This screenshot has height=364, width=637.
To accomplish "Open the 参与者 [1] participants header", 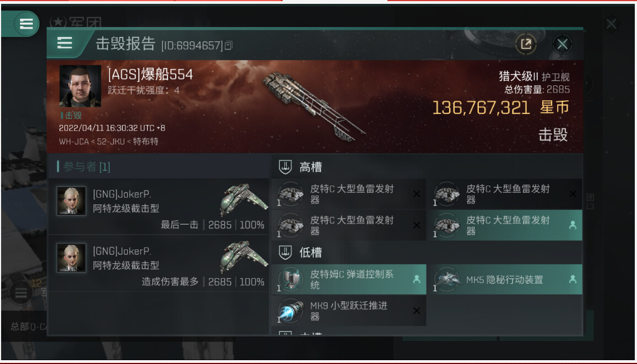I will (x=84, y=166).
